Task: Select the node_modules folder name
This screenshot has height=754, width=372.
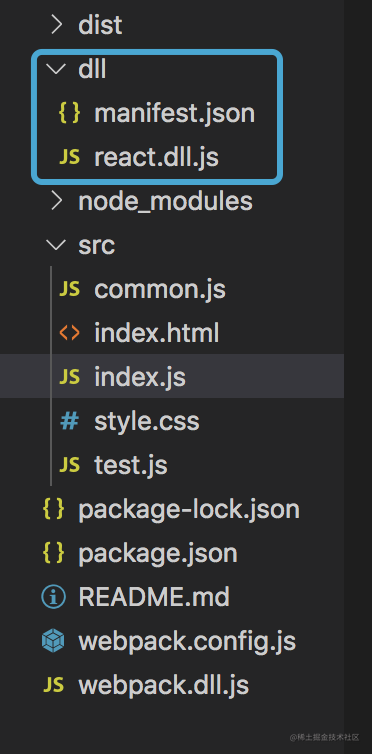Action: point(165,202)
